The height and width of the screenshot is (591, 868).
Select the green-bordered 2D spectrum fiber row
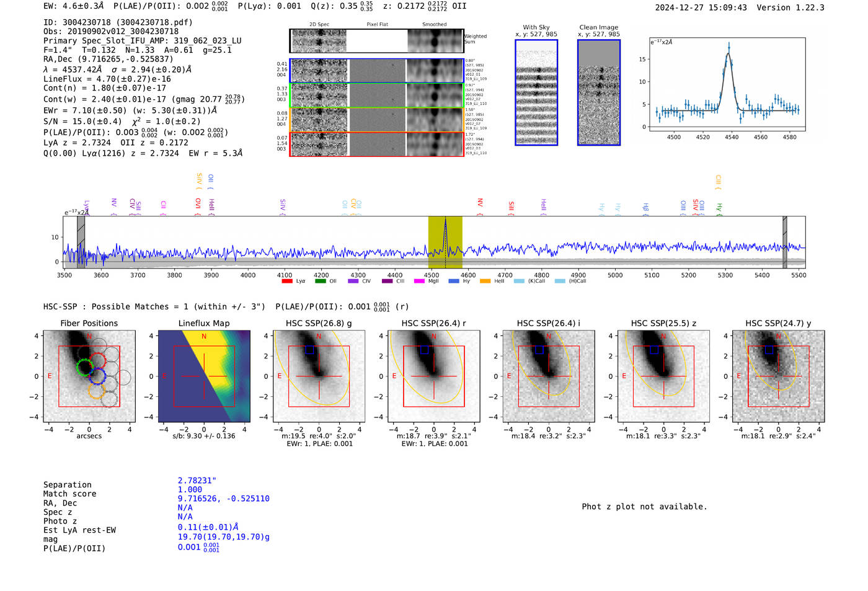tap(376, 95)
